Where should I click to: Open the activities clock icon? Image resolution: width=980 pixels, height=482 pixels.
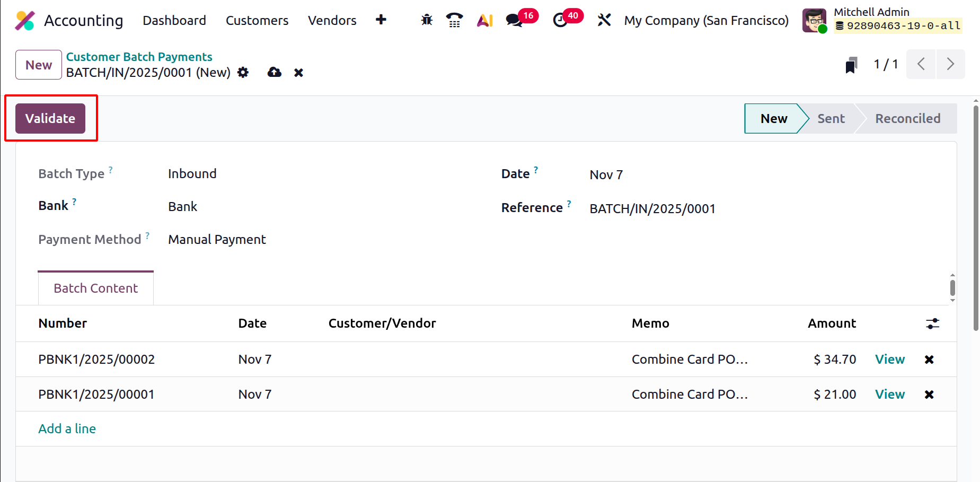click(560, 20)
